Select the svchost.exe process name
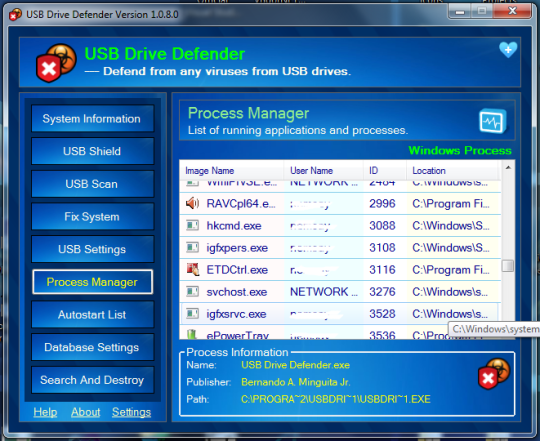This screenshot has height=441, width=540. pyautogui.click(x=237, y=292)
